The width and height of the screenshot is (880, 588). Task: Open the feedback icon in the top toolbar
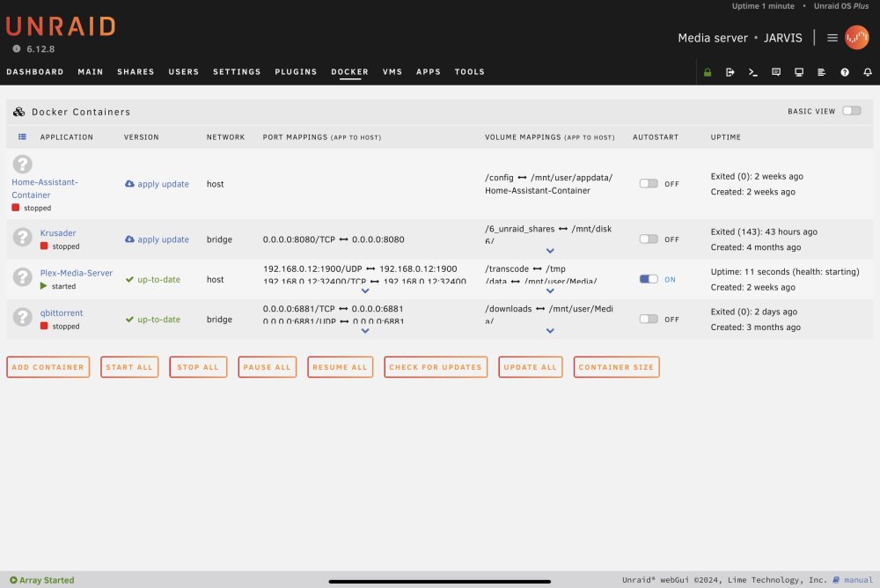(776, 72)
